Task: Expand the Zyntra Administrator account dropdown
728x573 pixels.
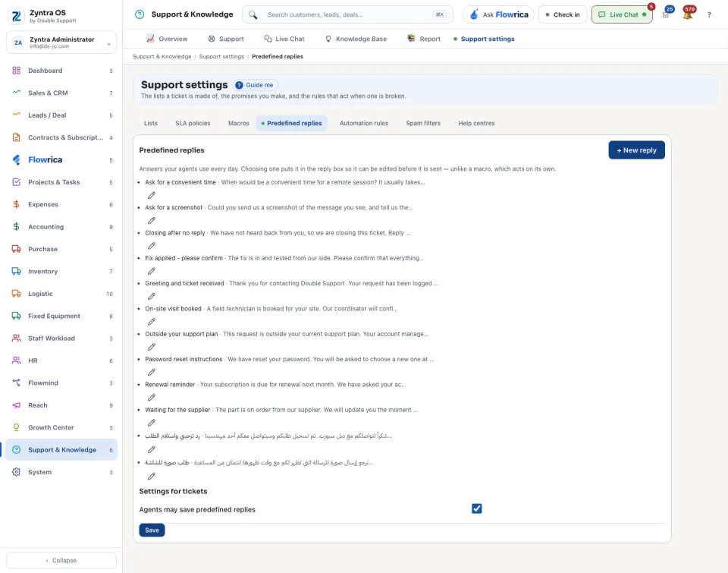Action: coord(61,43)
